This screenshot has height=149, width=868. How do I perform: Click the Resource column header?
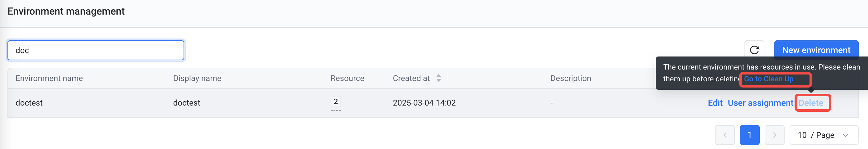[348, 78]
